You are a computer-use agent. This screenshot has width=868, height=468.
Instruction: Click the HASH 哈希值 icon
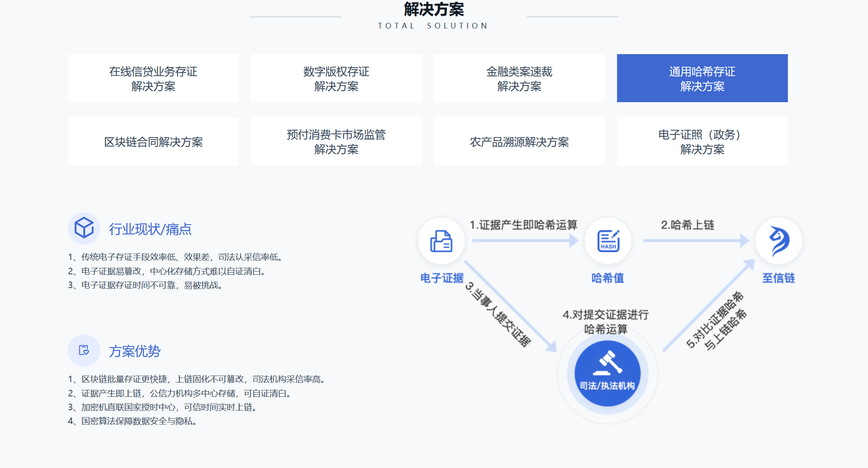[608, 241]
